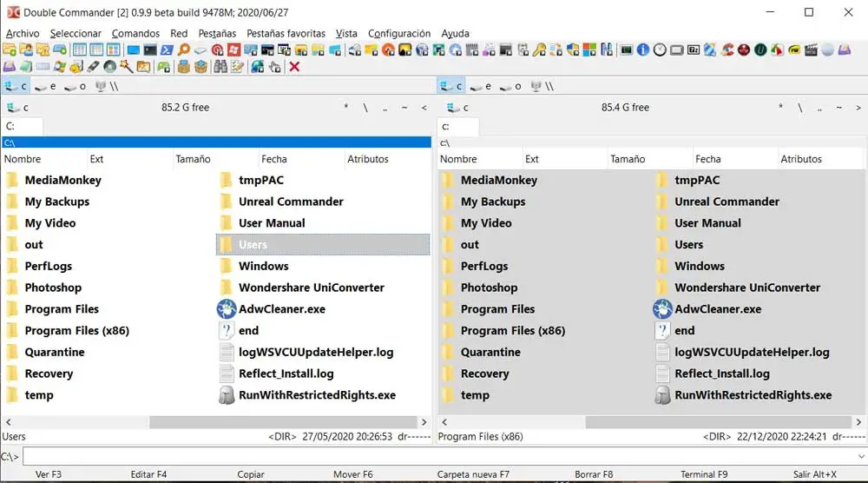Screen dimensions: 868x483
Task: Select Wondershare UniConverter folder in left panel
Action: [x=311, y=288]
